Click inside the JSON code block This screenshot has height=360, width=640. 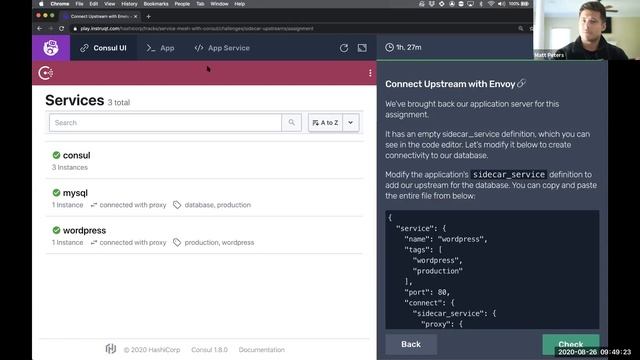[492, 270]
